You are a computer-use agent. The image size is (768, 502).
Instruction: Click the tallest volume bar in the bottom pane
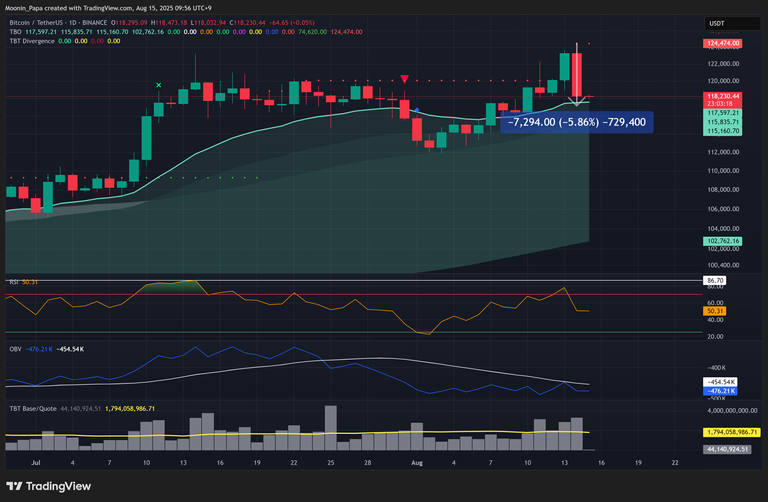coord(331,428)
